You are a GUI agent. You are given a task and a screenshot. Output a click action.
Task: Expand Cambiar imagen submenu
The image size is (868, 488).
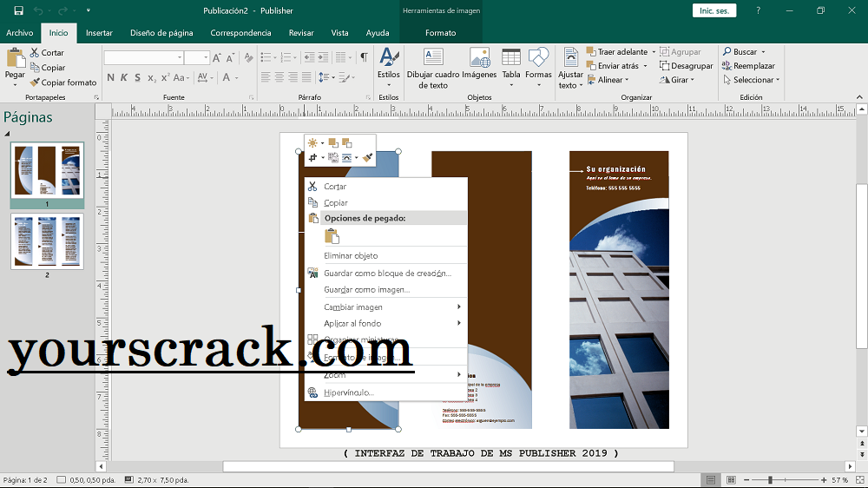pyautogui.click(x=386, y=307)
